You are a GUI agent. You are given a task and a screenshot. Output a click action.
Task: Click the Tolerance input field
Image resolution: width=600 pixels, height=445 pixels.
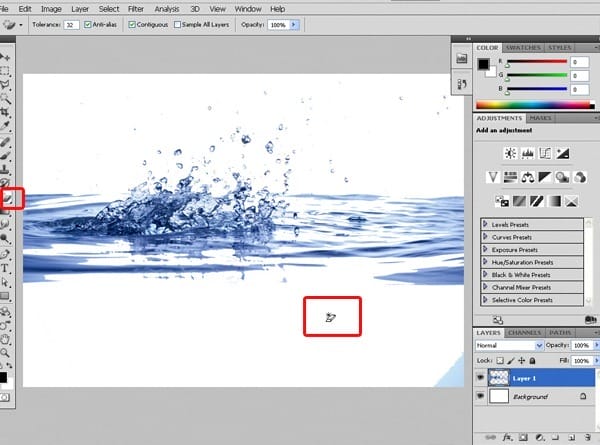click(71, 25)
